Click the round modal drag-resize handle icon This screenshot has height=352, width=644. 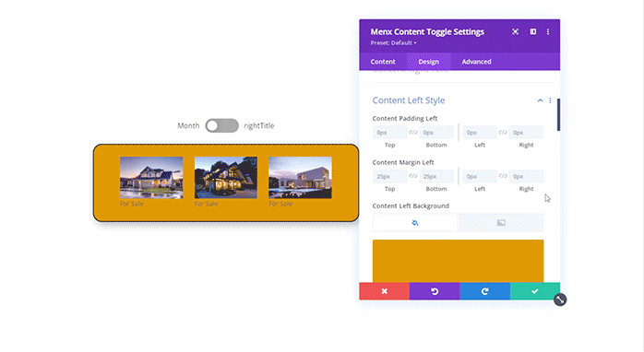point(560,299)
